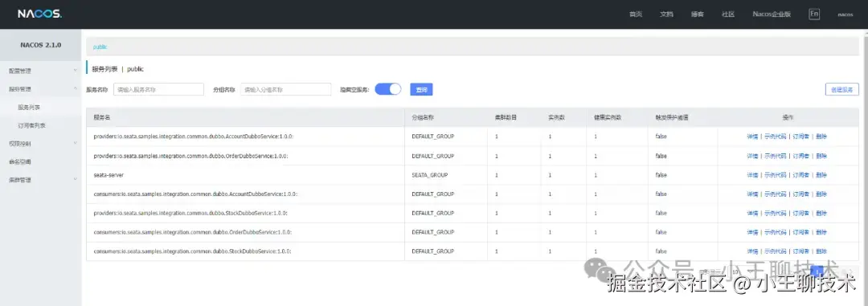Click the NACOS logo in the header
This screenshot has width=868, height=306.
pos(39,14)
